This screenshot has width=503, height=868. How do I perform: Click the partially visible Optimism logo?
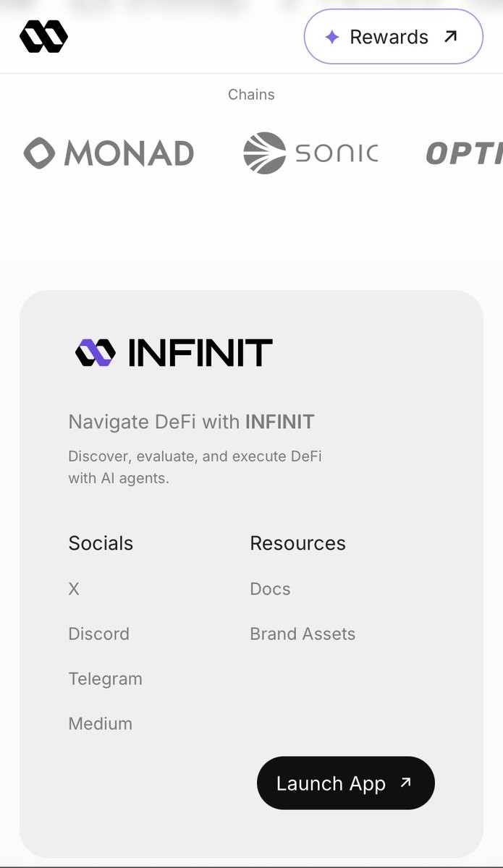pos(464,153)
